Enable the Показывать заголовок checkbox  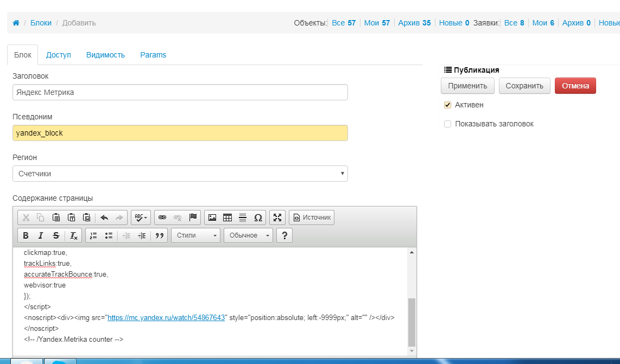coord(448,124)
